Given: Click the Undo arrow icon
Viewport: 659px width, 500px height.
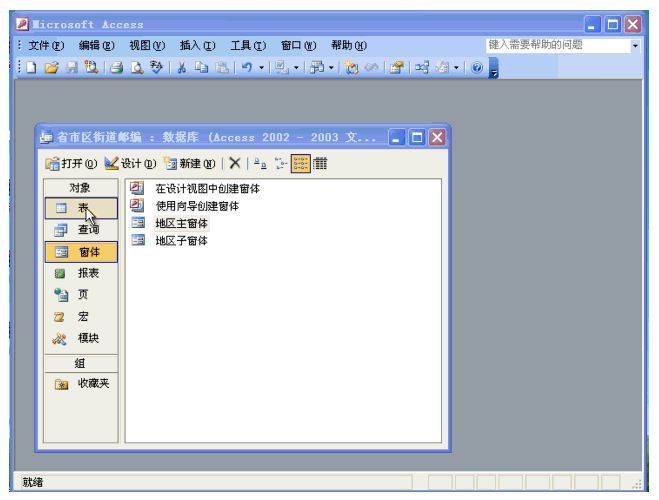Looking at the screenshot, I should click(247, 68).
